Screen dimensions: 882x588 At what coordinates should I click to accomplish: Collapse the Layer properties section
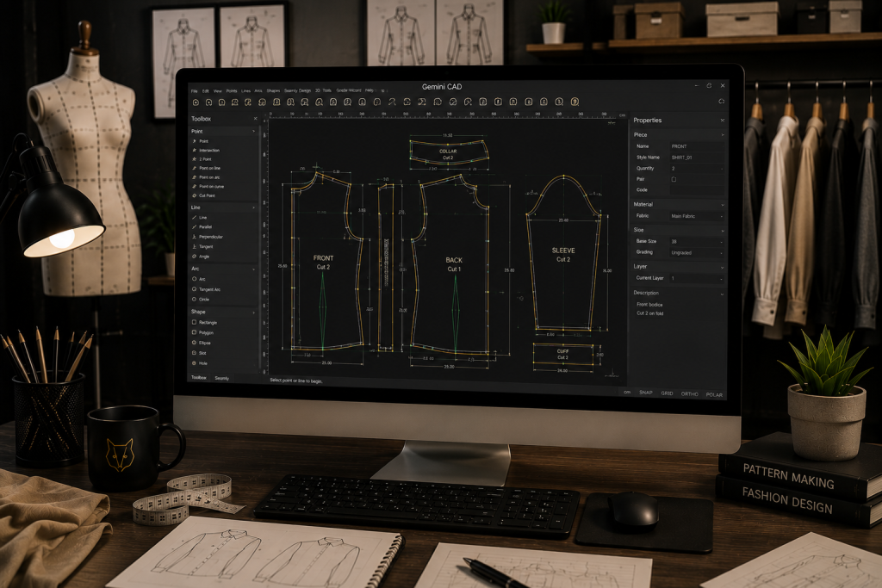[723, 268]
